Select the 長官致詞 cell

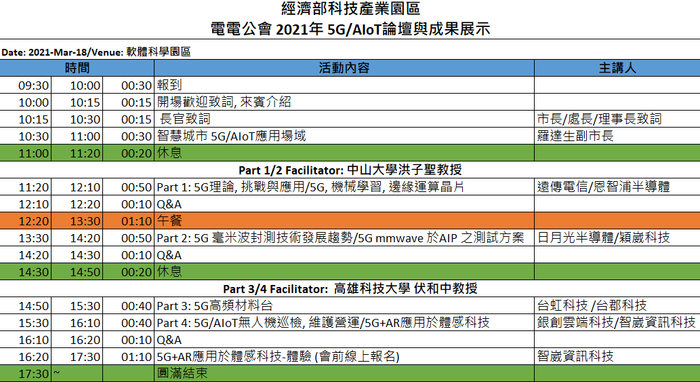coord(344,119)
